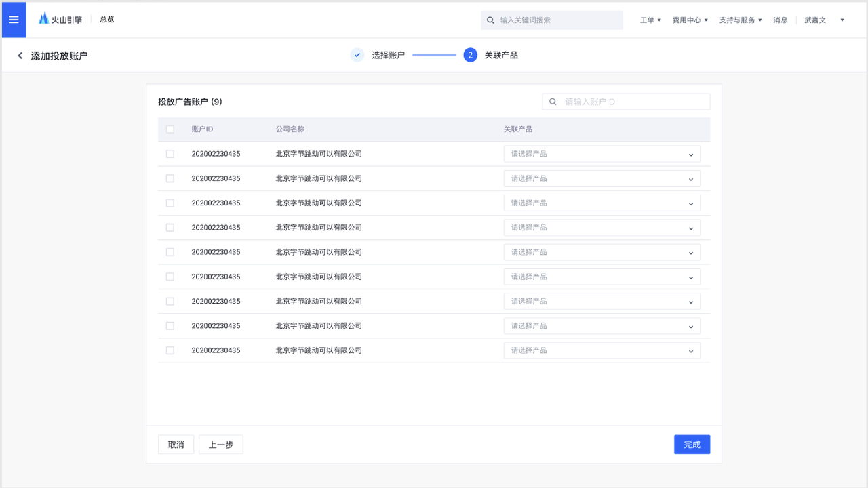Open the 武嘉文 user account menu
This screenshot has height=488, width=868.
(x=824, y=20)
